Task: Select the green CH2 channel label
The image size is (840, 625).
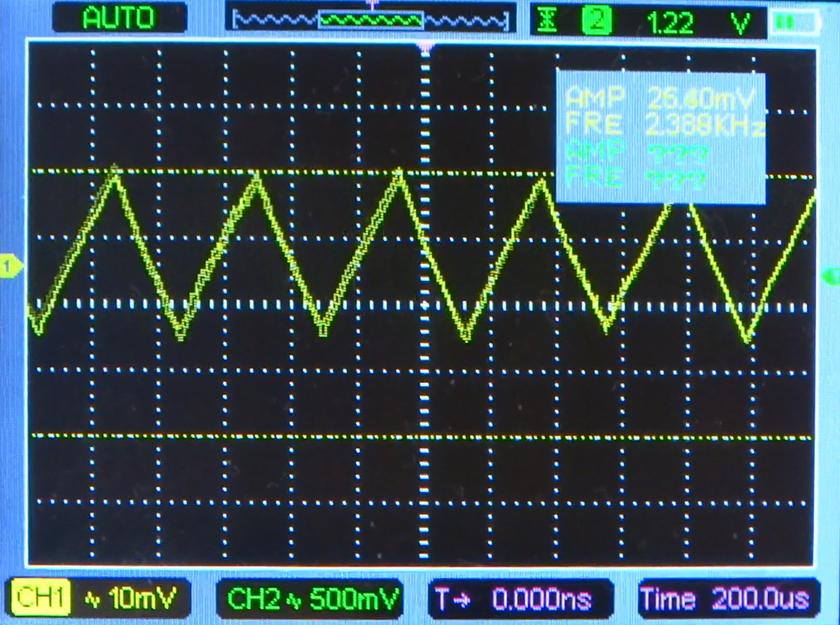Action: point(253,599)
